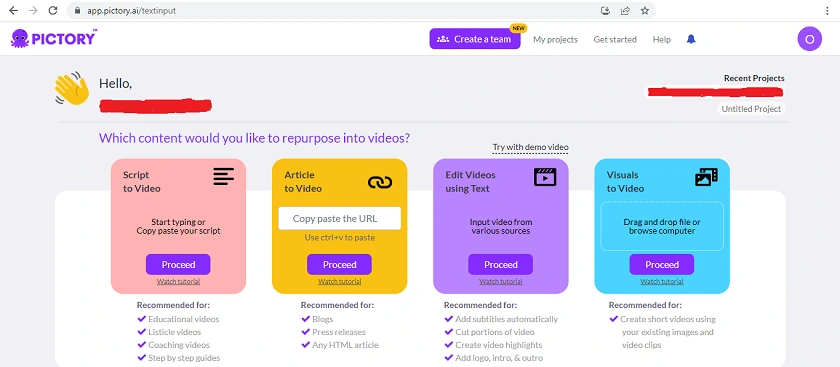Click the Copy paste the URL field
This screenshot has width=840, height=367.
(340, 219)
